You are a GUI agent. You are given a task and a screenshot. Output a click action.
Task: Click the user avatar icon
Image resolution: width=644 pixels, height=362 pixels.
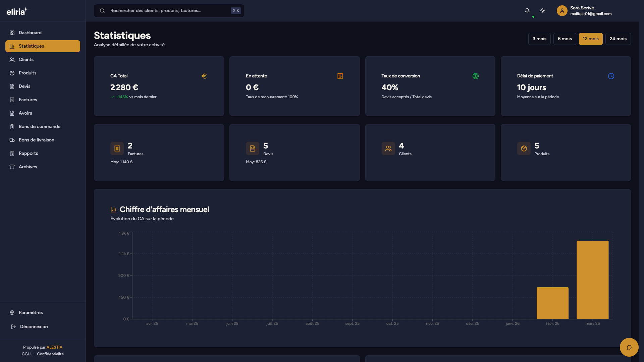click(562, 11)
